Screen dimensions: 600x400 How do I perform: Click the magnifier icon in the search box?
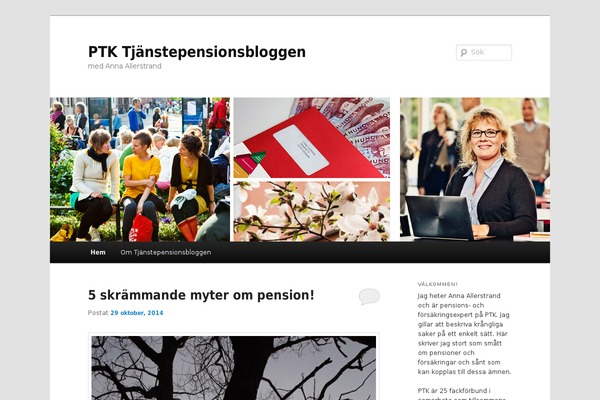(x=463, y=52)
